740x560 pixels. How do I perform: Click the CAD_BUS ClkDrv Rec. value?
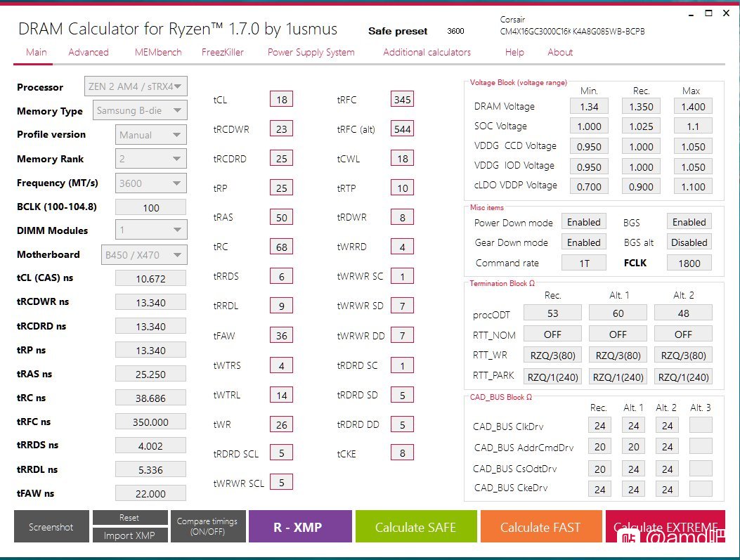click(600, 426)
